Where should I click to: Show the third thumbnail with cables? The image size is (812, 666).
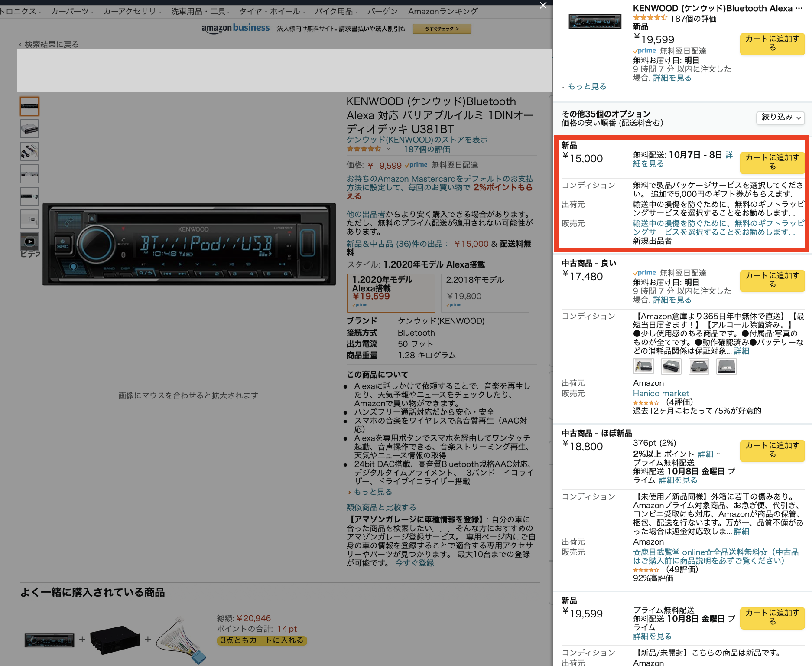point(29,151)
